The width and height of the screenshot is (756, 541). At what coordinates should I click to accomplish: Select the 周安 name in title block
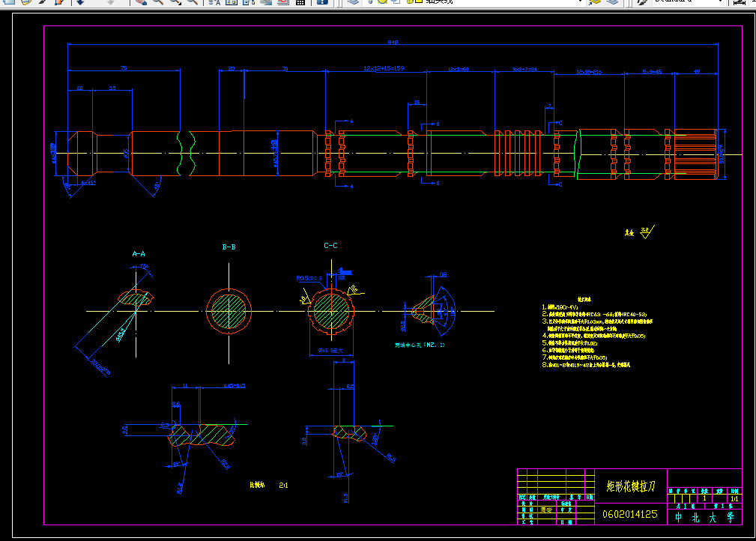pyautogui.click(x=545, y=510)
